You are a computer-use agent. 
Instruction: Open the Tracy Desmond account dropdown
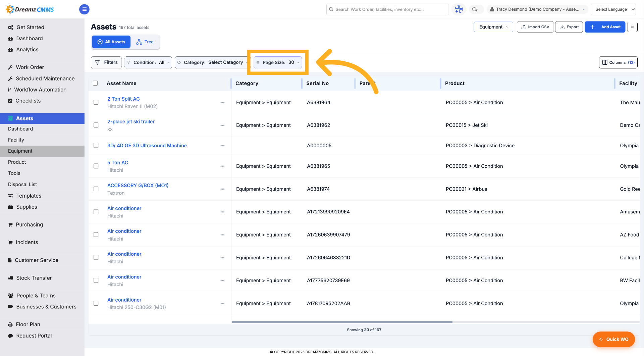coord(537,9)
